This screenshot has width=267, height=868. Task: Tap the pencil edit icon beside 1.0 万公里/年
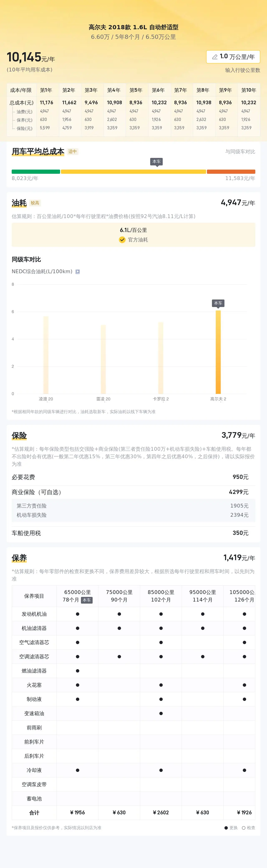(214, 57)
